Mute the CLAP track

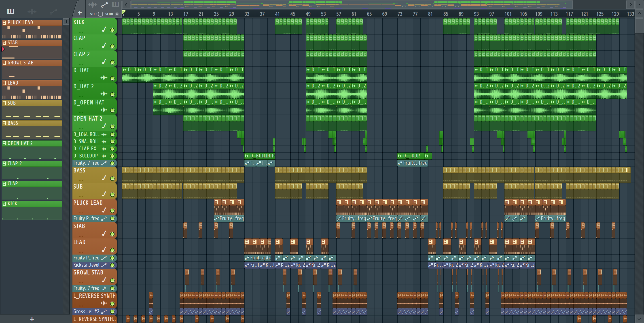pos(112,46)
